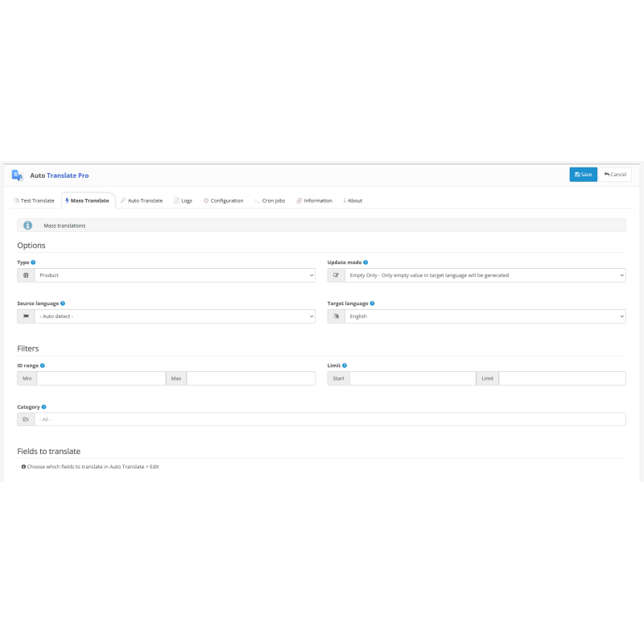Click the cube icon next to Type dropdown
Viewport: 644px width, 644px height.
25,275
